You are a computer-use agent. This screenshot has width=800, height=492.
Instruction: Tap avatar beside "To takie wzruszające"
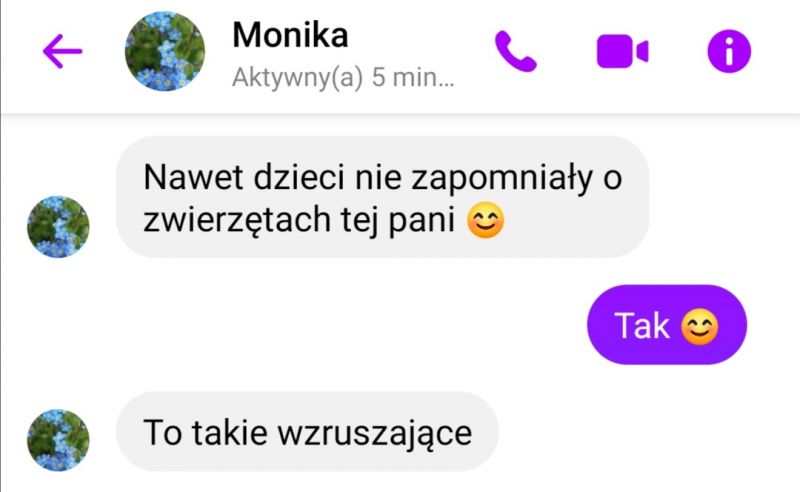coord(58,440)
